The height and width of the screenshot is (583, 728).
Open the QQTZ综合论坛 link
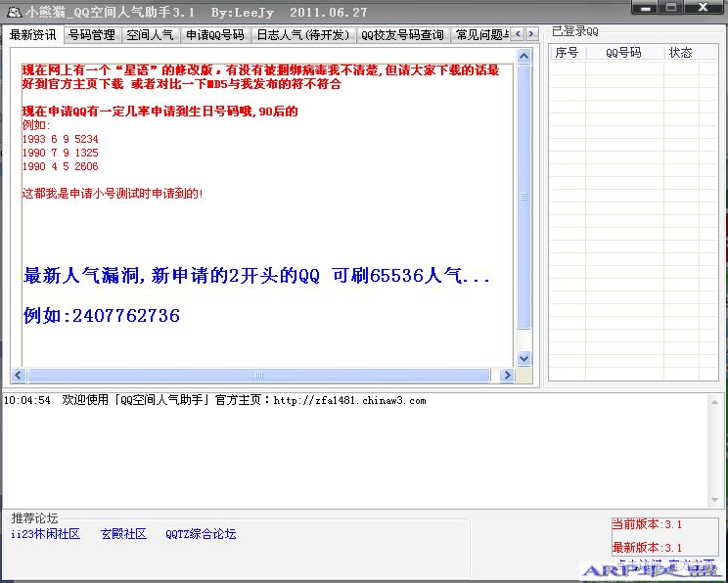click(201, 534)
